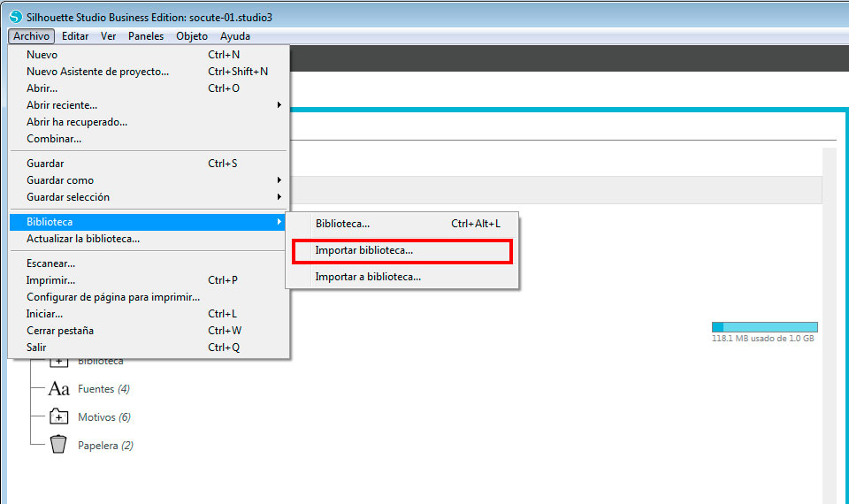This screenshot has width=849, height=504.
Task: Choose Salir to quit
Action: [149, 347]
